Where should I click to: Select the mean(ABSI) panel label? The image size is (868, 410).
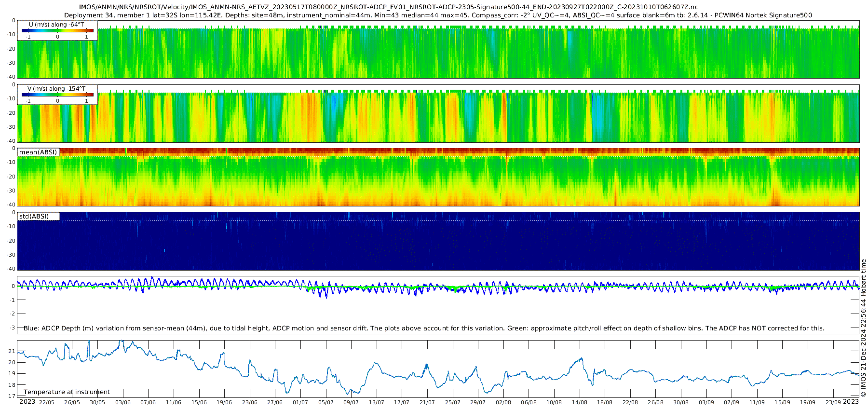(x=38, y=152)
